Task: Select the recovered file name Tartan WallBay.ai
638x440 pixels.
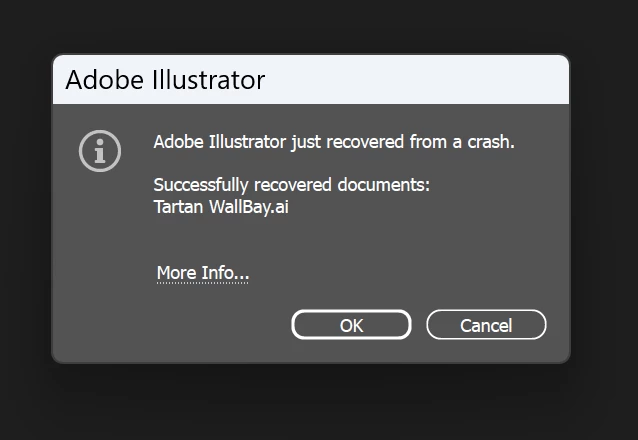Action: pos(221,207)
